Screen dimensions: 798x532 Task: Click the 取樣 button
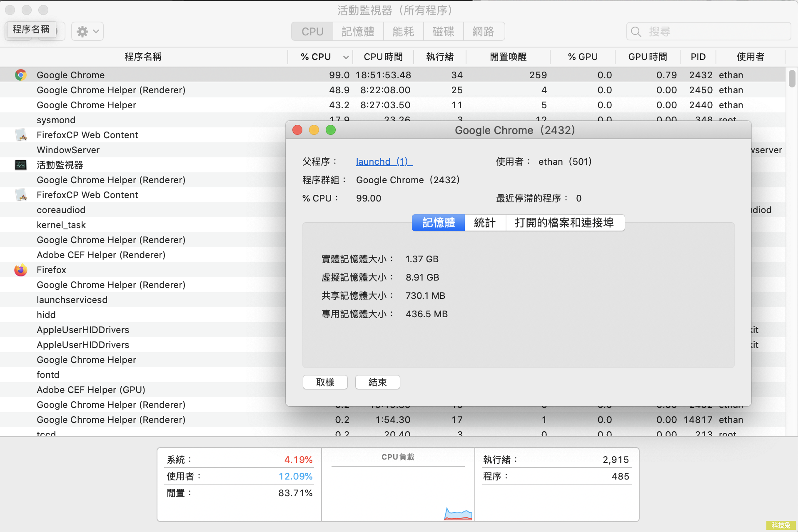coord(325,382)
